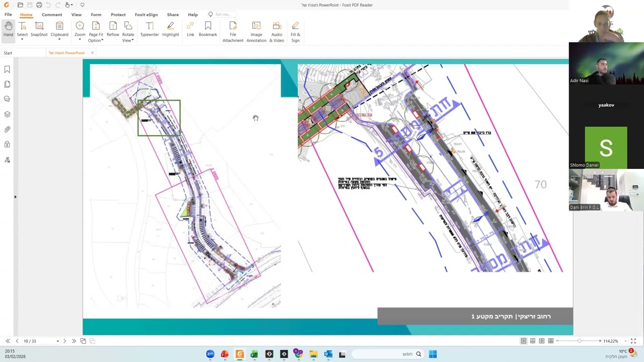This screenshot has height=362, width=644.
Task: Open Zoom app from the taskbar
Action: tap(210, 354)
